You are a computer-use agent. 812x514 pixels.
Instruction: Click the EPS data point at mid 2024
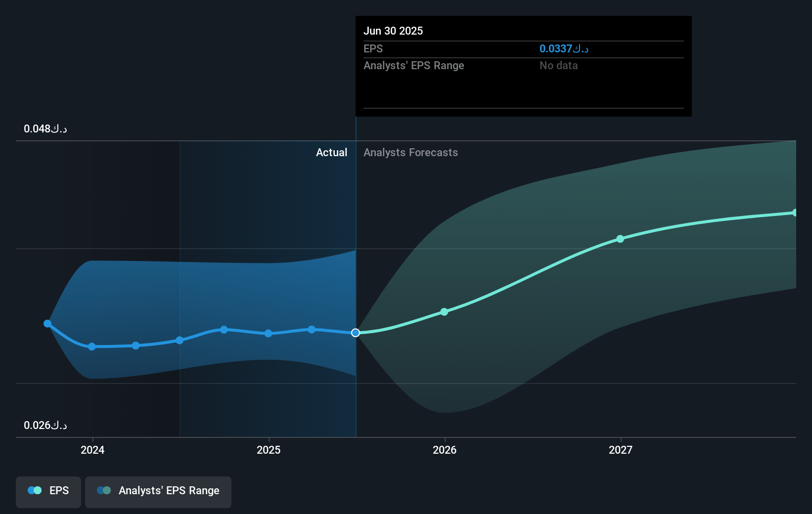click(x=180, y=340)
